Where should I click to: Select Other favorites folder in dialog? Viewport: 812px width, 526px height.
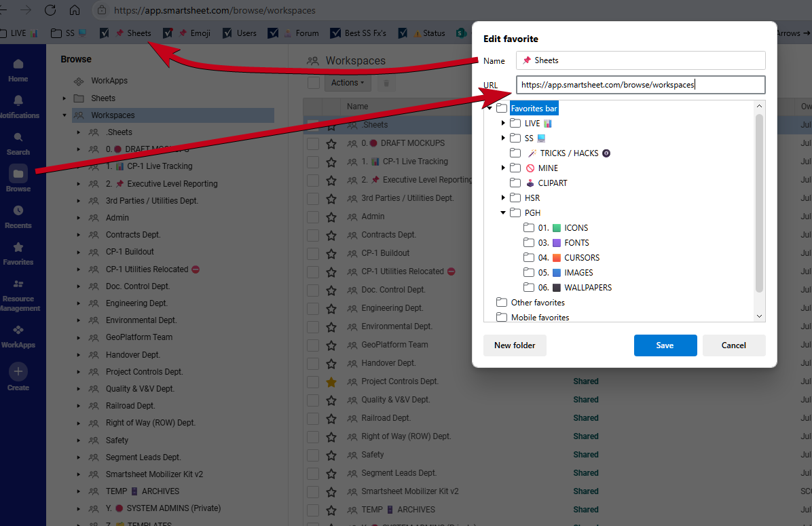click(x=530, y=302)
